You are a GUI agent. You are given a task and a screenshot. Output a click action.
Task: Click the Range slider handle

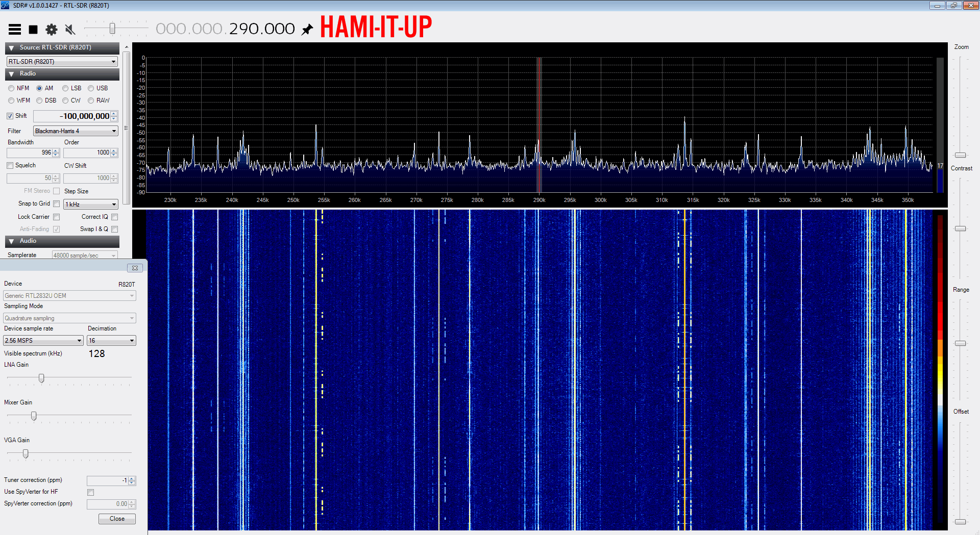pyautogui.click(x=961, y=343)
